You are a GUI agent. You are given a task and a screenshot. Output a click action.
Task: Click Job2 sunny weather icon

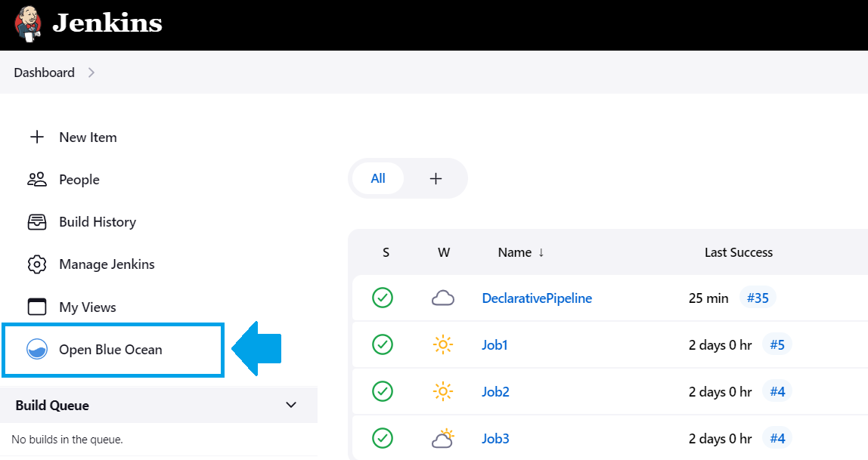click(443, 392)
